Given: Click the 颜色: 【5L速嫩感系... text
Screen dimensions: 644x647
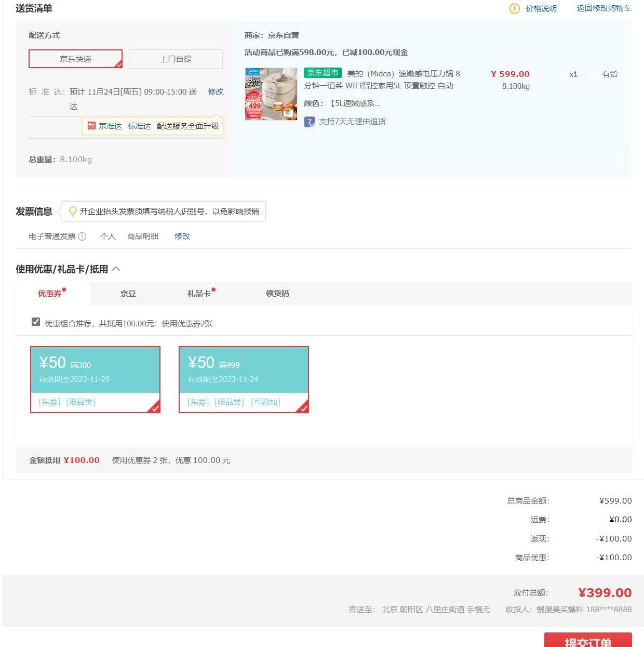Looking at the screenshot, I should 342,103.
